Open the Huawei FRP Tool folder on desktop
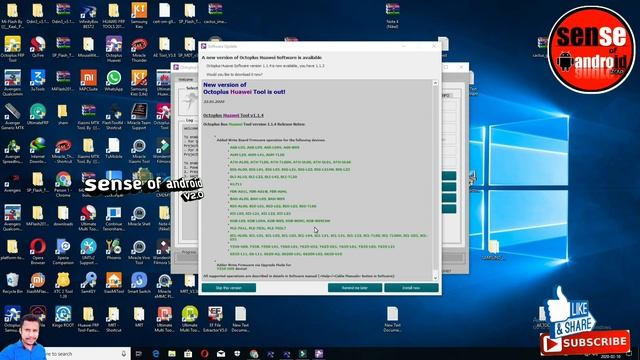Image resolution: width=640 pixels, height=360 pixels. point(89,319)
